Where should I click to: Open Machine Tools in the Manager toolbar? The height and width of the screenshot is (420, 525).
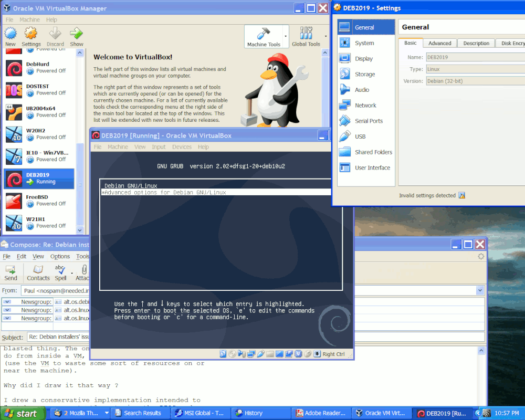(264, 37)
